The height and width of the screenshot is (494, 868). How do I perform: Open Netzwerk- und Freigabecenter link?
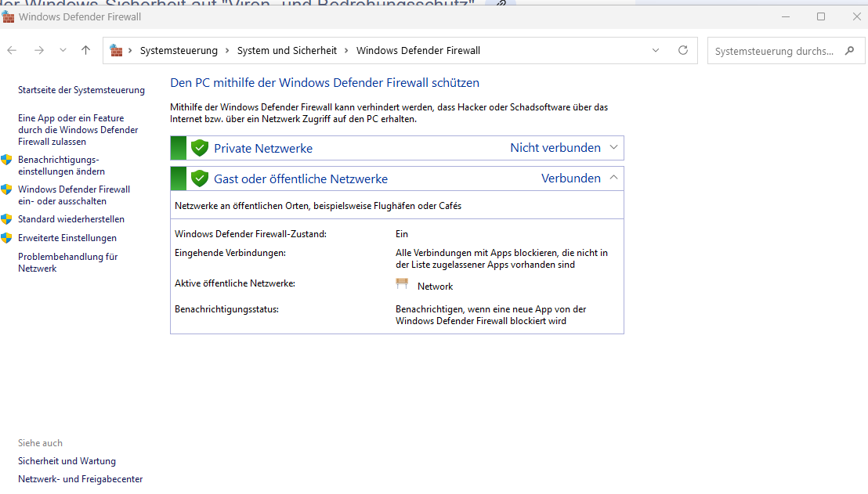(x=80, y=479)
